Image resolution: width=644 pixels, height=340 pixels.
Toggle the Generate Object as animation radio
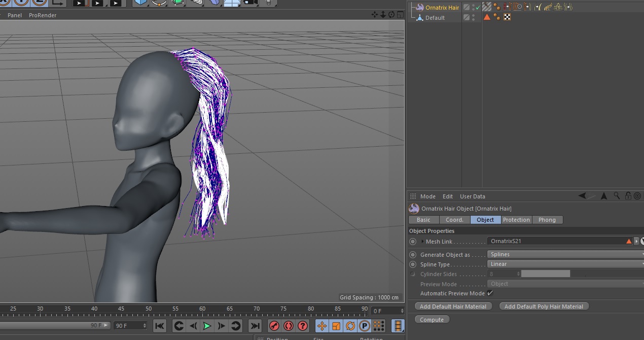[413, 255]
